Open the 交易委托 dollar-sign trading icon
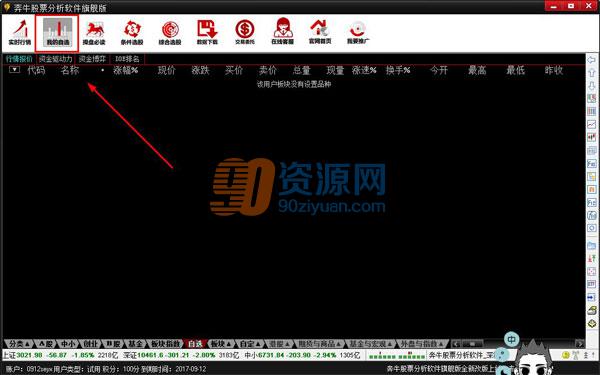 (245, 33)
